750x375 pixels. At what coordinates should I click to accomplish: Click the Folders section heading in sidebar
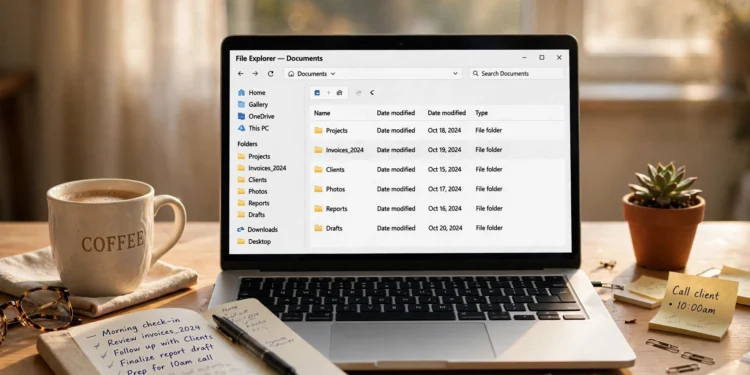click(x=247, y=144)
